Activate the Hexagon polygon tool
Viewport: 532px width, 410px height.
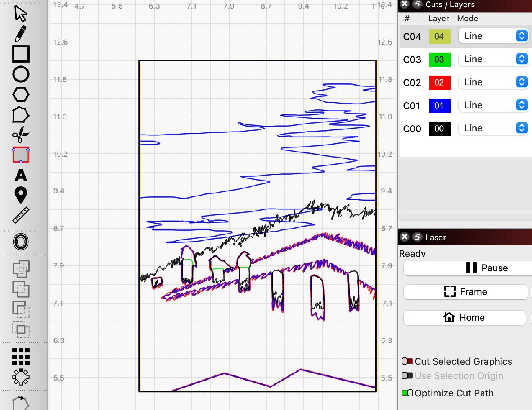pyautogui.click(x=21, y=95)
